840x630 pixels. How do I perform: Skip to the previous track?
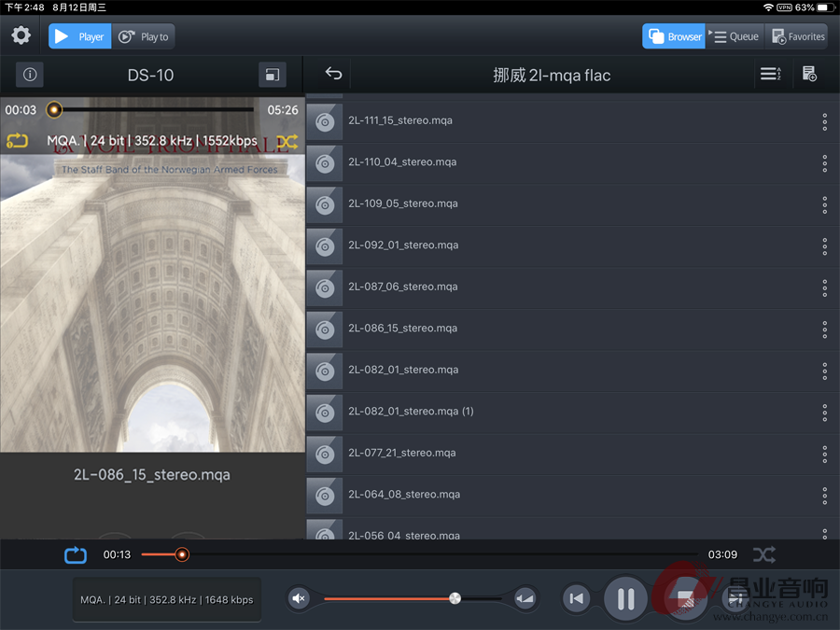coord(577,598)
